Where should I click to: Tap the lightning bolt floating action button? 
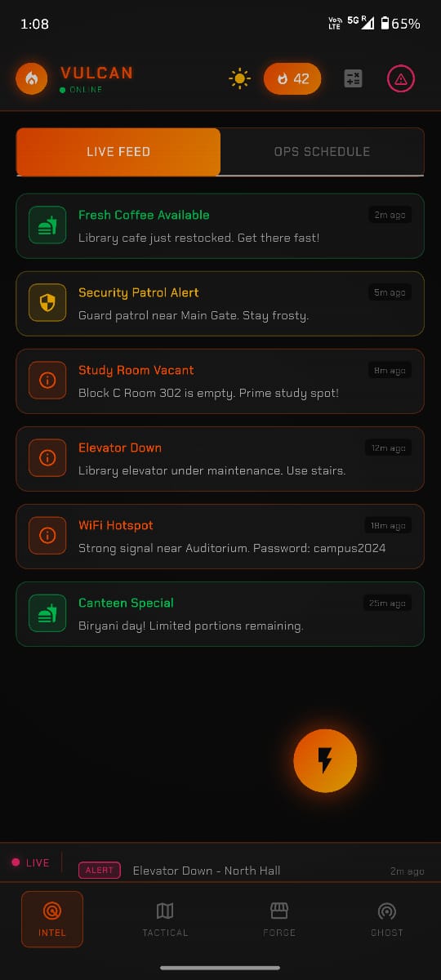(325, 760)
